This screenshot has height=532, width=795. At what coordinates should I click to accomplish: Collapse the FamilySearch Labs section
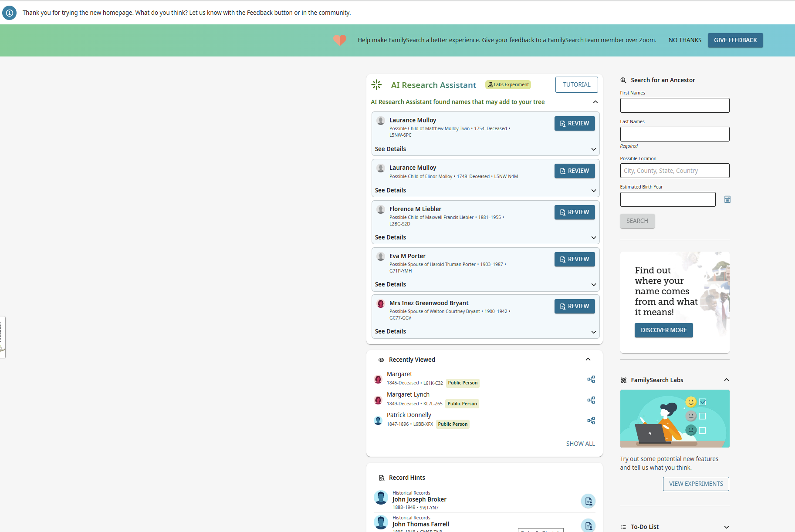pyautogui.click(x=727, y=380)
